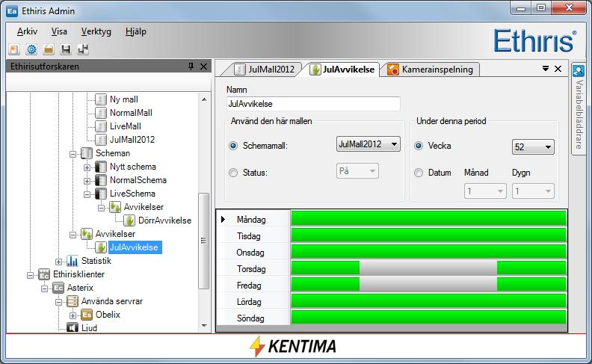Click the Nytt schema icon

[101, 167]
